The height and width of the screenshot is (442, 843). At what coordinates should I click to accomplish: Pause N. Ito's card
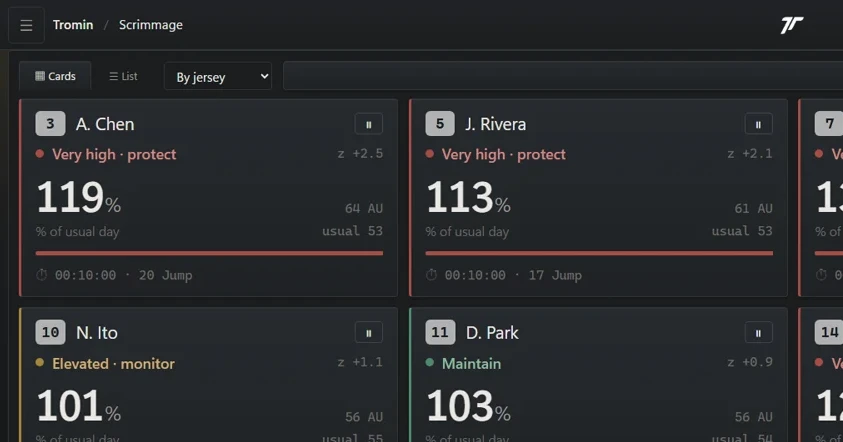369,333
